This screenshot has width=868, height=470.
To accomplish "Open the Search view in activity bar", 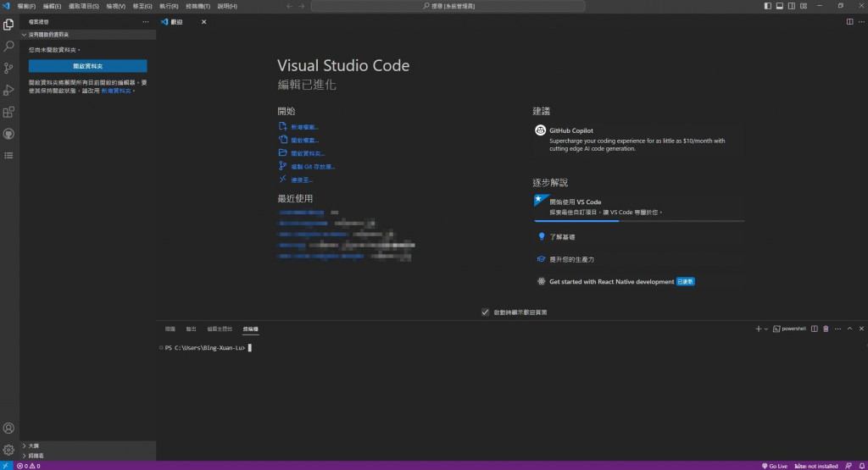I will tap(8, 46).
